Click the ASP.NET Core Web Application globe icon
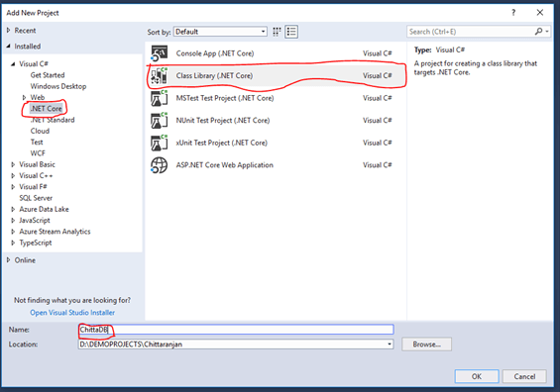 coord(159,165)
